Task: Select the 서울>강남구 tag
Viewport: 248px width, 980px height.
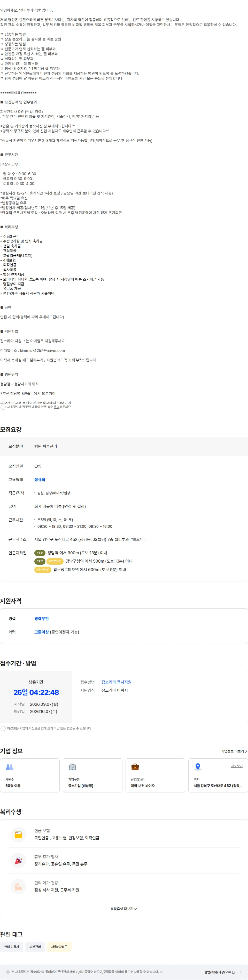Action: [x=59, y=946]
